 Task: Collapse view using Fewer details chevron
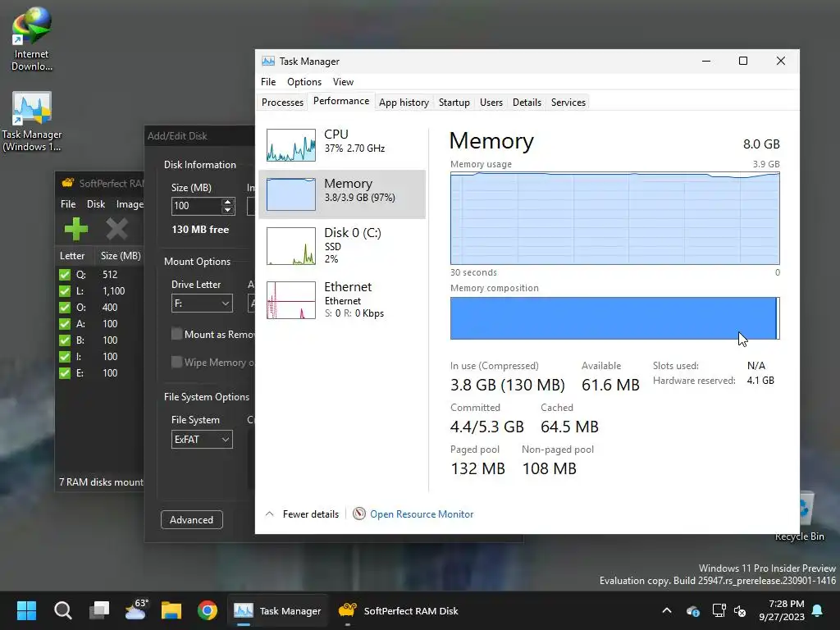pos(269,514)
